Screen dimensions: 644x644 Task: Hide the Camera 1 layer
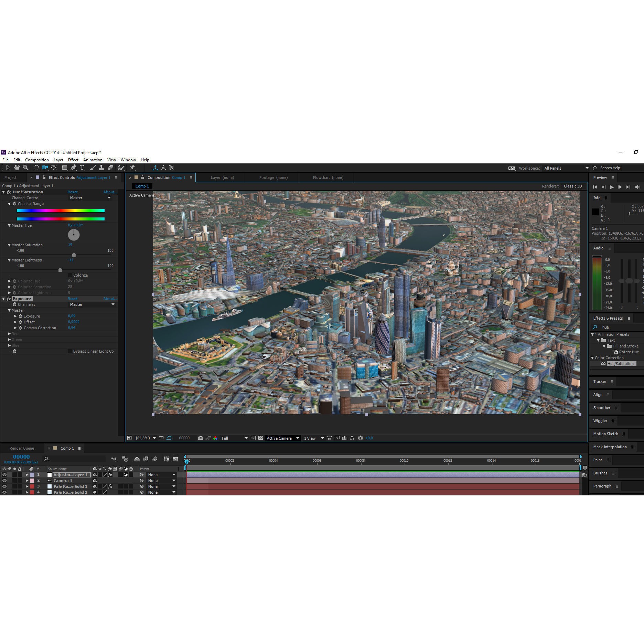[4, 481]
